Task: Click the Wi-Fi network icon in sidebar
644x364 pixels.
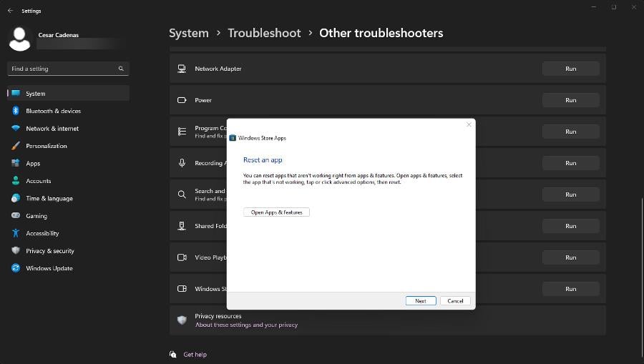Action: coord(16,128)
